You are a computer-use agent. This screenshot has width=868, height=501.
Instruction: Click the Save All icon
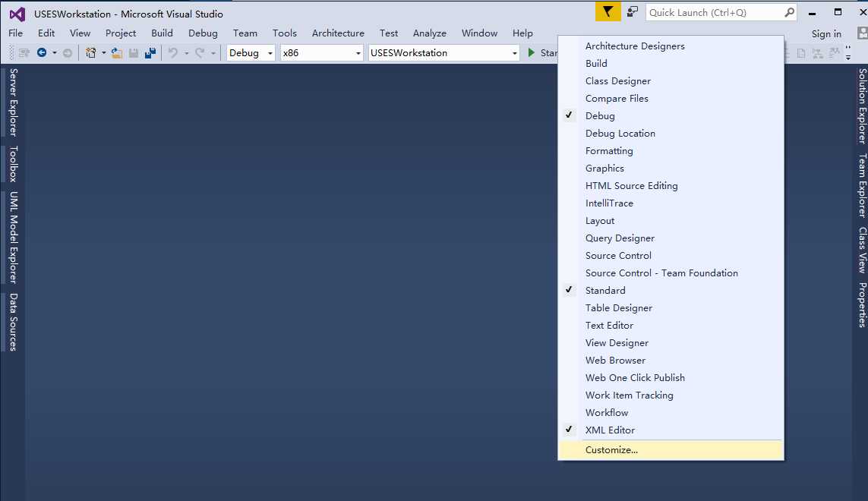coord(150,52)
